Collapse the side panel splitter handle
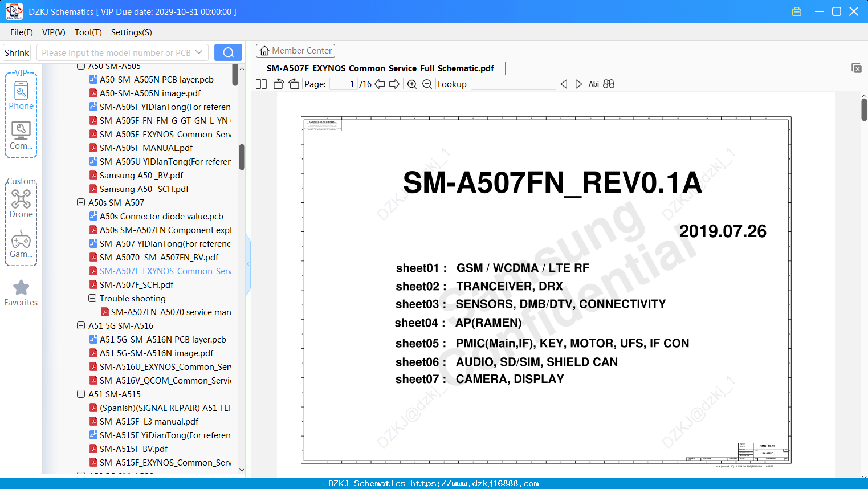 pyautogui.click(x=248, y=264)
